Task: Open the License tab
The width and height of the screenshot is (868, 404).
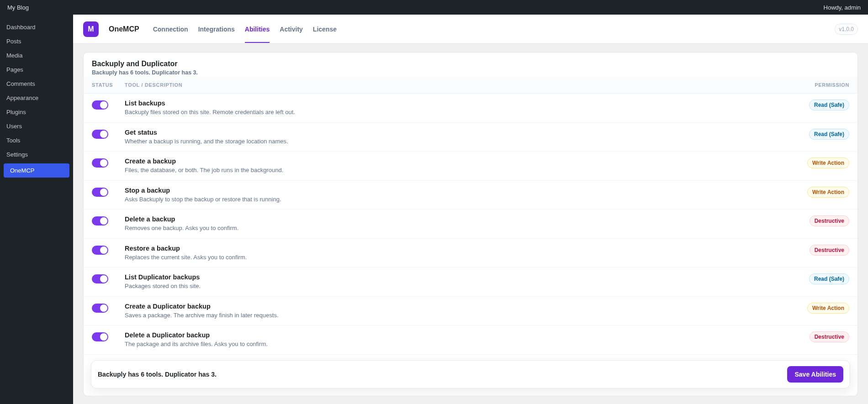Action: tap(325, 29)
